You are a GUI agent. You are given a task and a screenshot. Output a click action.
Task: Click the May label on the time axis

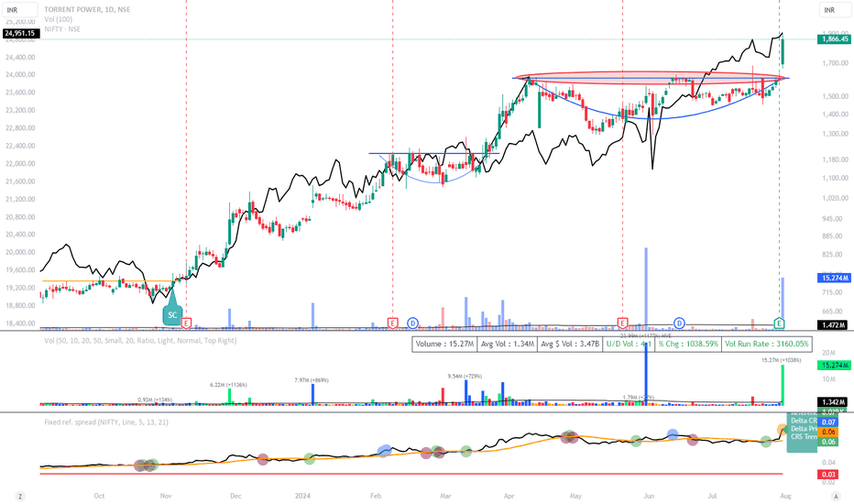(x=575, y=496)
